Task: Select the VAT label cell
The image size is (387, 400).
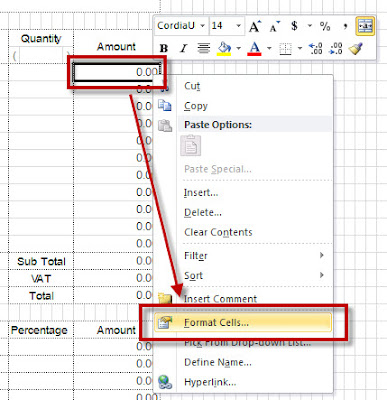Action: 41,278
